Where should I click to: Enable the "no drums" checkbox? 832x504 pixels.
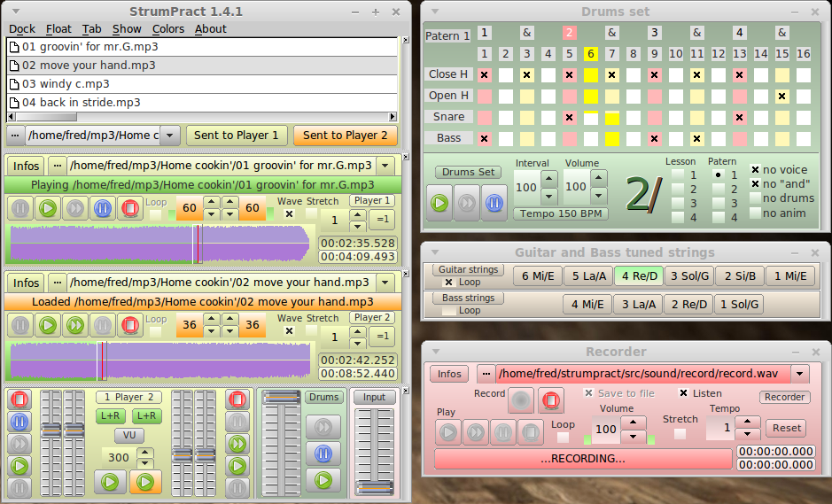[x=755, y=198]
